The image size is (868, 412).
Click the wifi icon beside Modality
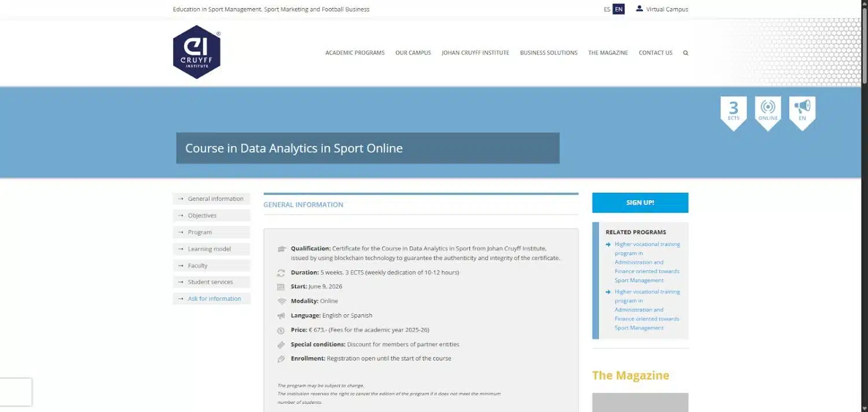[x=281, y=301]
